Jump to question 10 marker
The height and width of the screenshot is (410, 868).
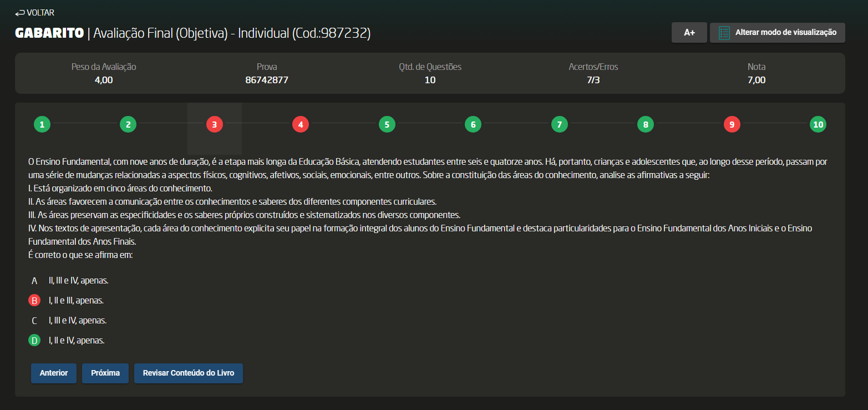point(818,125)
